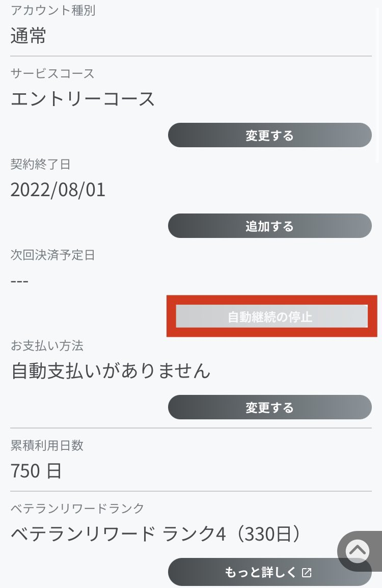Screen dimensions: 382x588
Task: Click the 累積利用日数 label
Action: [x=47, y=445]
